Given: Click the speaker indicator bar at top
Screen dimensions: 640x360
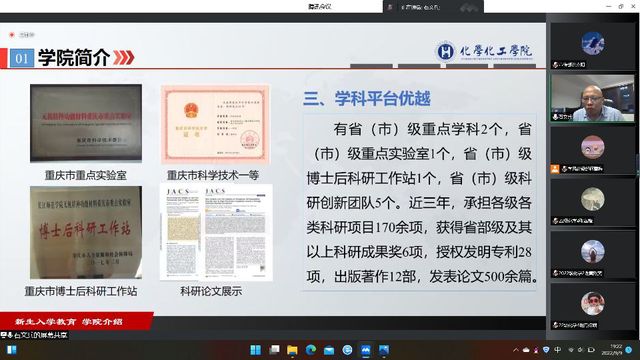Looking at the screenshot, I should coord(433,7).
